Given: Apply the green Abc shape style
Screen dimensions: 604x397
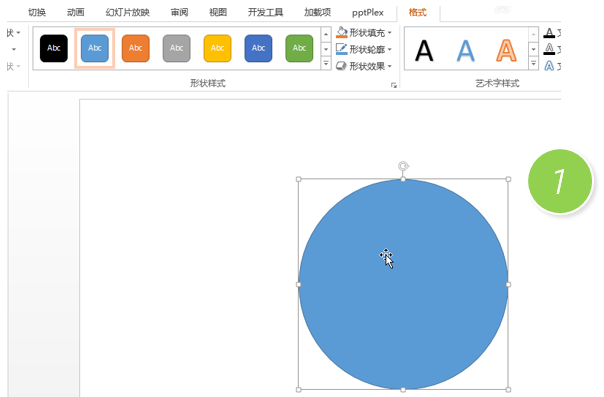Looking at the screenshot, I should (299, 48).
